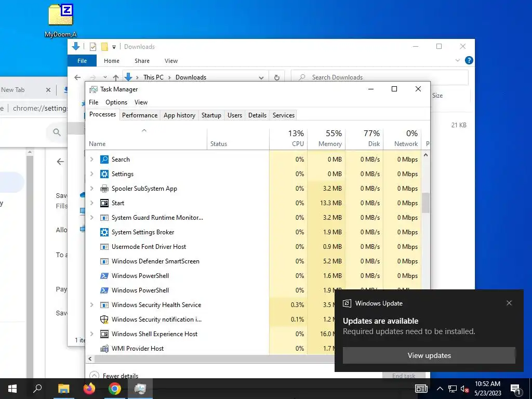Click the muted volume tray icon
This screenshot has height=399, width=532.
(464, 389)
